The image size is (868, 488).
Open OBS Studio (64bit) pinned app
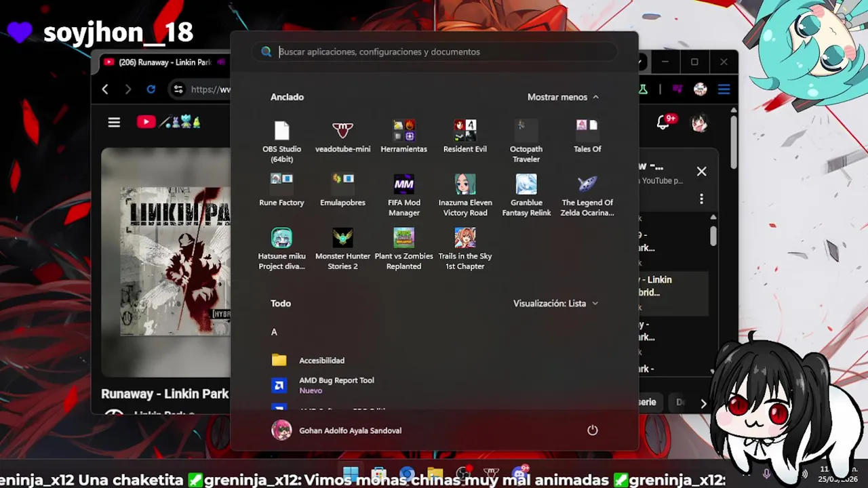click(x=281, y=141)
